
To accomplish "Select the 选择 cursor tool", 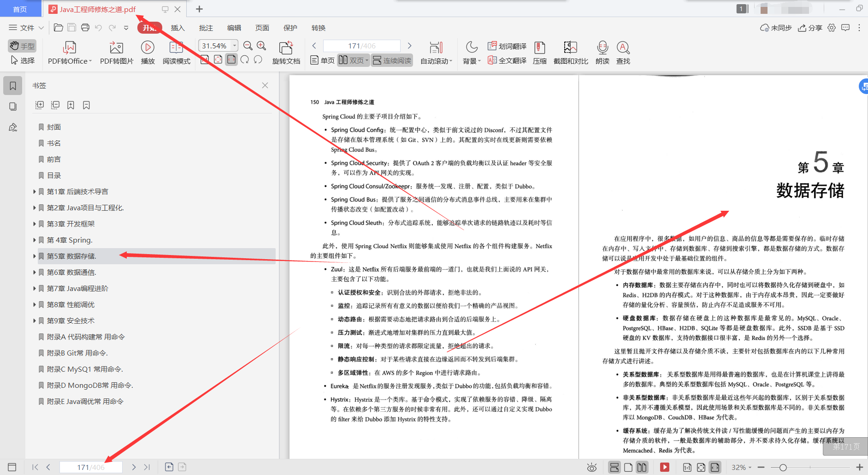I will pos(22,60).
